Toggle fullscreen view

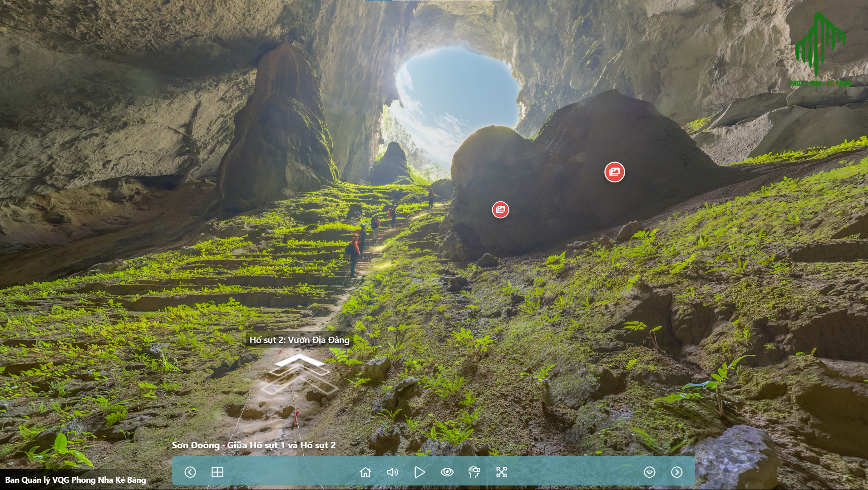(502, 472)
